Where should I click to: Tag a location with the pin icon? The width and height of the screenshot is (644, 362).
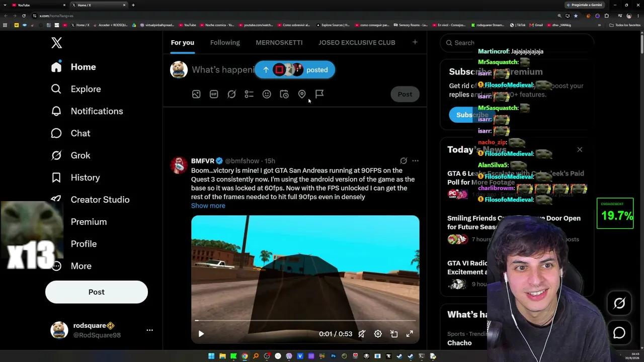click(x=302, y=94)
